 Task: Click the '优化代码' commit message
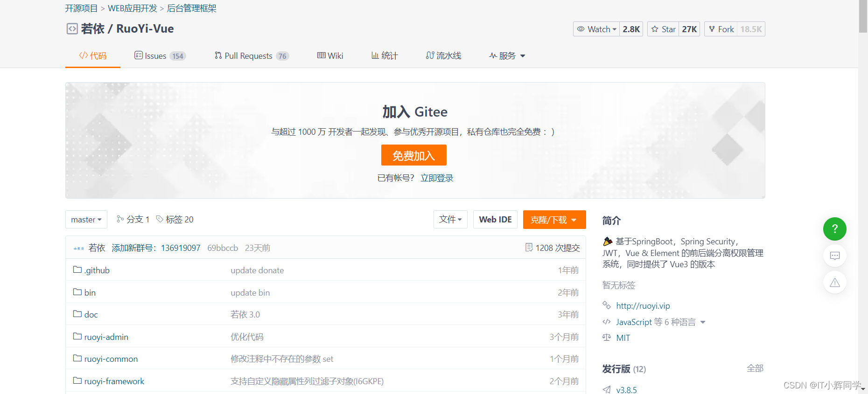247,337
